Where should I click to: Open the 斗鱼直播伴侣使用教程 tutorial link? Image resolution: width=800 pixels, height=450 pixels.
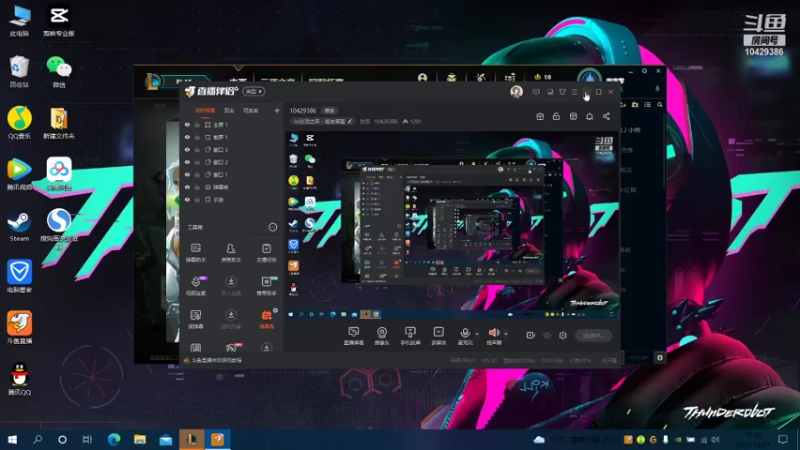pos(217,360)
